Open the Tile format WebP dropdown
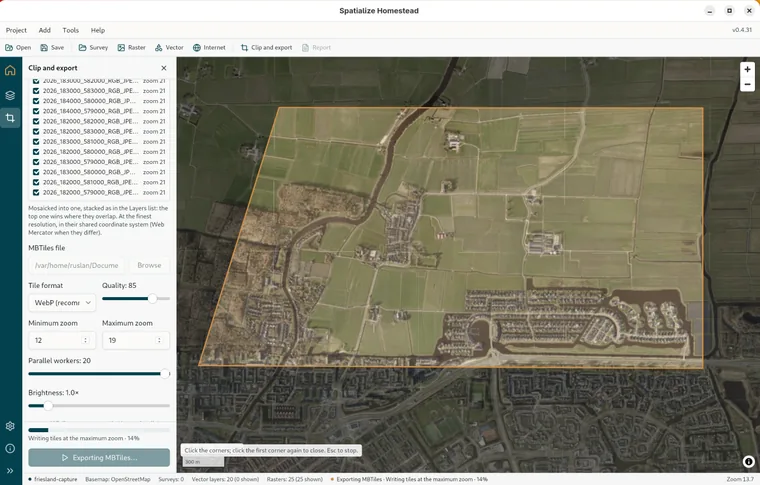This screenshot has height=485, width=760. tap(62, 303)
